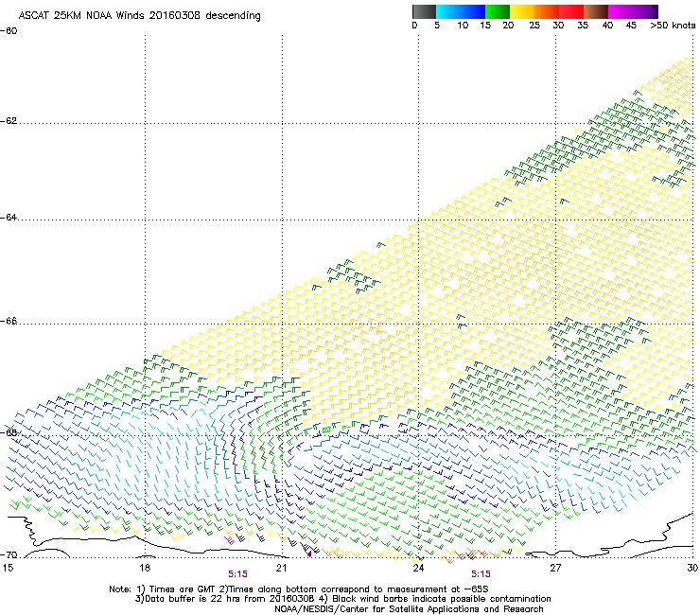This screenshot has height=615, width=700.
Task: Click the yellow 20-25 knots legend swatch
Action: point(521,11)
